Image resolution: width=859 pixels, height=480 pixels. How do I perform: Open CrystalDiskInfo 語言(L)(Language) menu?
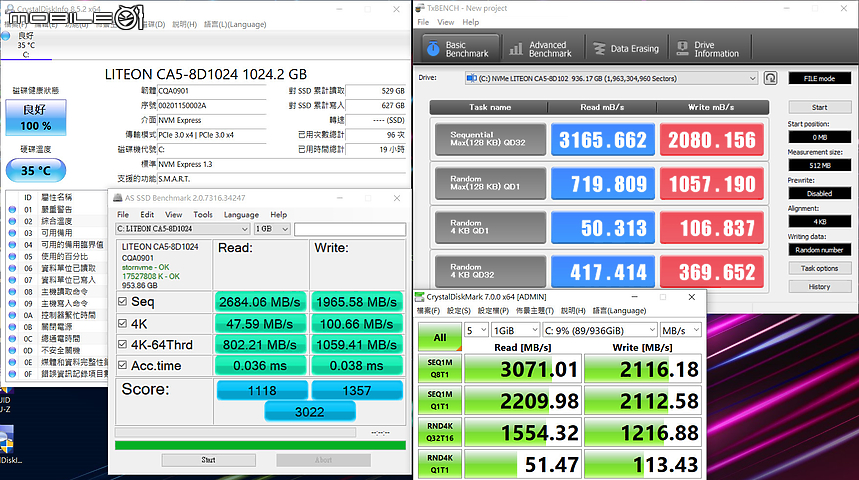pos(235,25)
